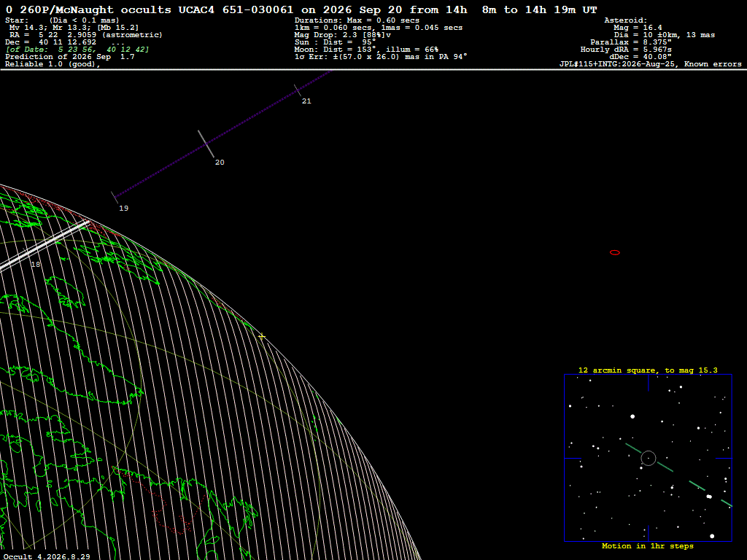
Task: Click the red error ellipse marker
Action: (614, 252)
